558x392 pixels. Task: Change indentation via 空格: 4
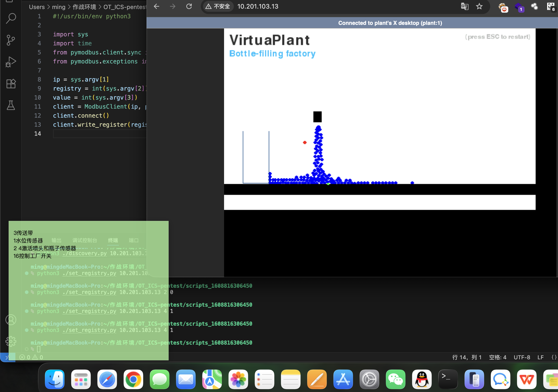click(x=497, y=357)
